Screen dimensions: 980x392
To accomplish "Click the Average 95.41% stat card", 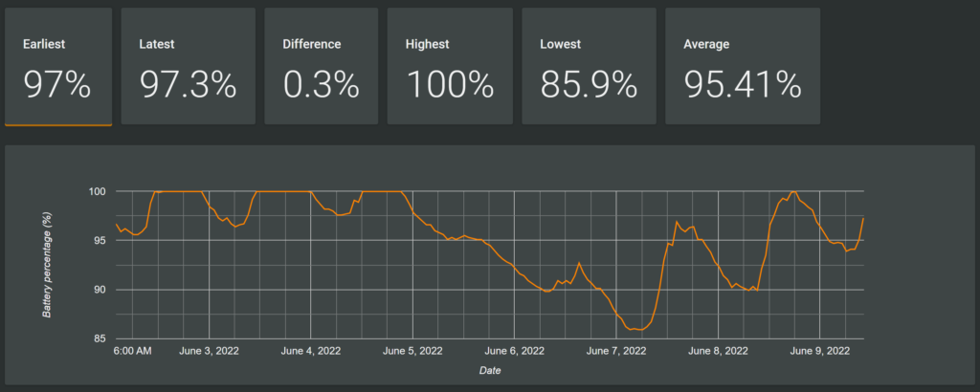I will pyautogui.click(x=742, y=67).
